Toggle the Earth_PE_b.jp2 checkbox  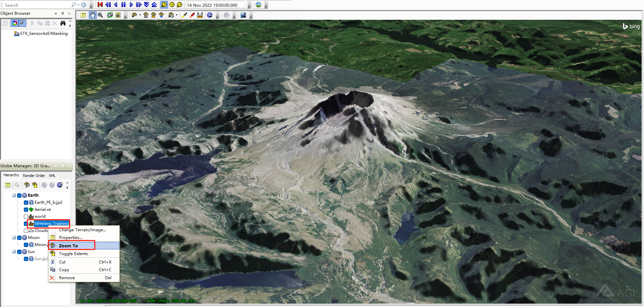click(26, 202)
